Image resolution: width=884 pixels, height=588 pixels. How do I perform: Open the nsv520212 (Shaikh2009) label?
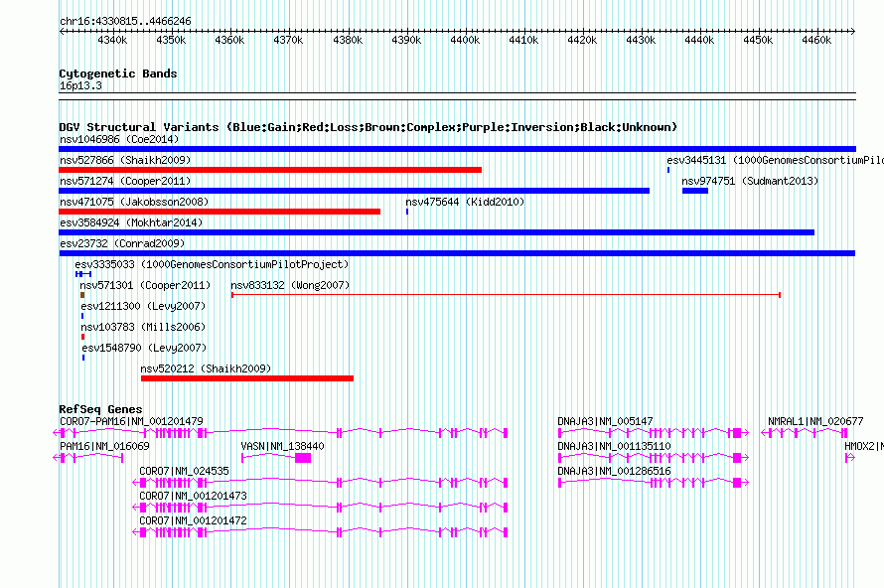(x=206, y=368)
